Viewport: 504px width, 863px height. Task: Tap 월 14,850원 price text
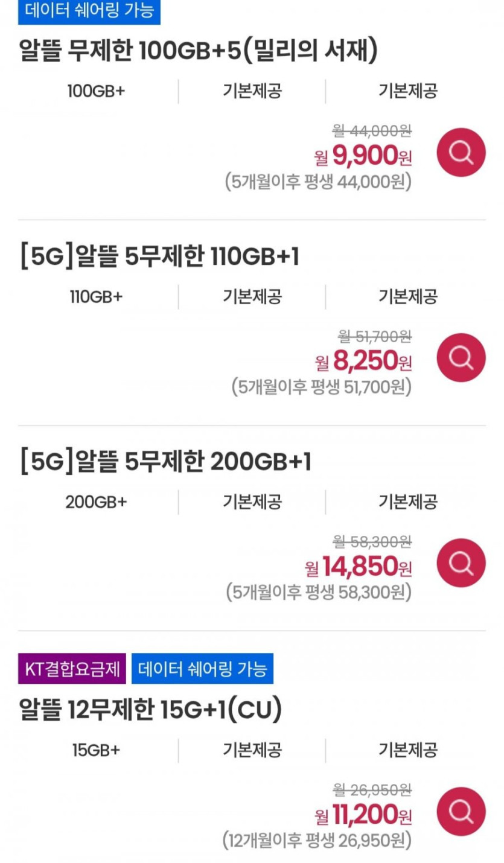(x=359, y=567)
